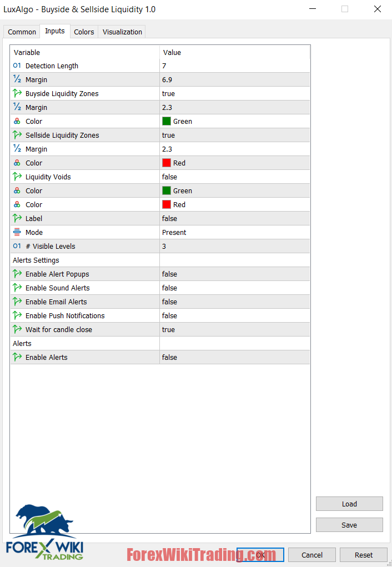Edit the Detection Length value 7
Viewport: 392px width, 567px height.
click(235, 66)
